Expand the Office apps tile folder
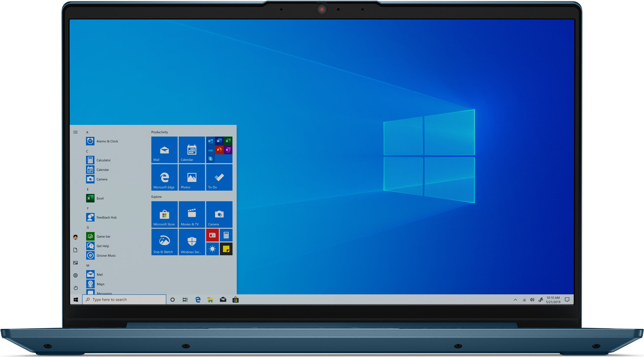The height and width of the screenshot is (357, 644). 219,150
